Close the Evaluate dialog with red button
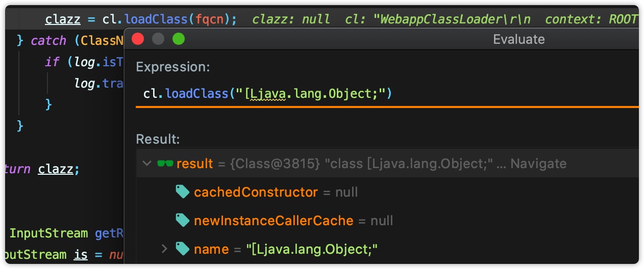 pos(138,39)
